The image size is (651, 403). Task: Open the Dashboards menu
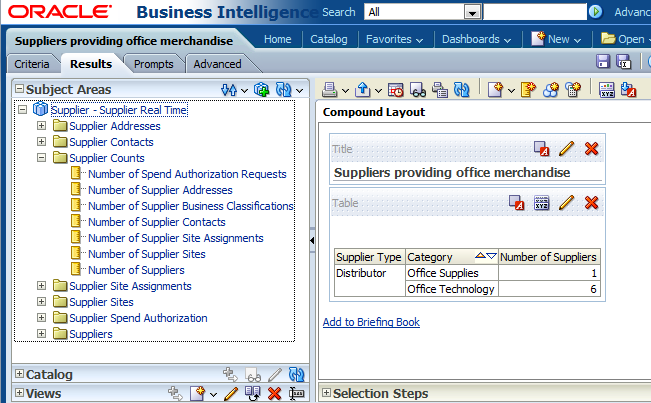tap(476, 39)
